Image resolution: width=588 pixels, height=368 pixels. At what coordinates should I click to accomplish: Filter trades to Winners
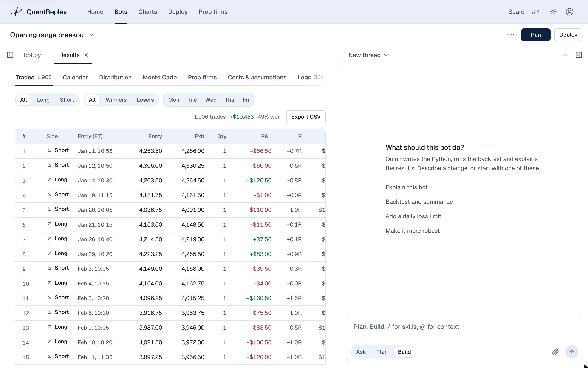116,100
